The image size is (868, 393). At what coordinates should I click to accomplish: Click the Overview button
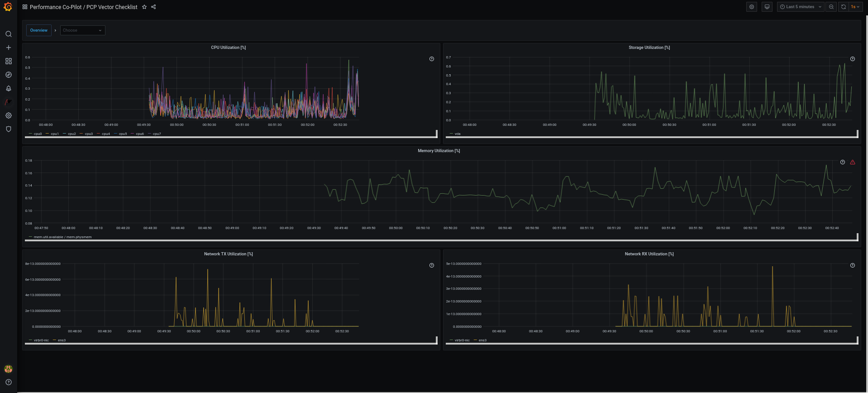[39, 30]
